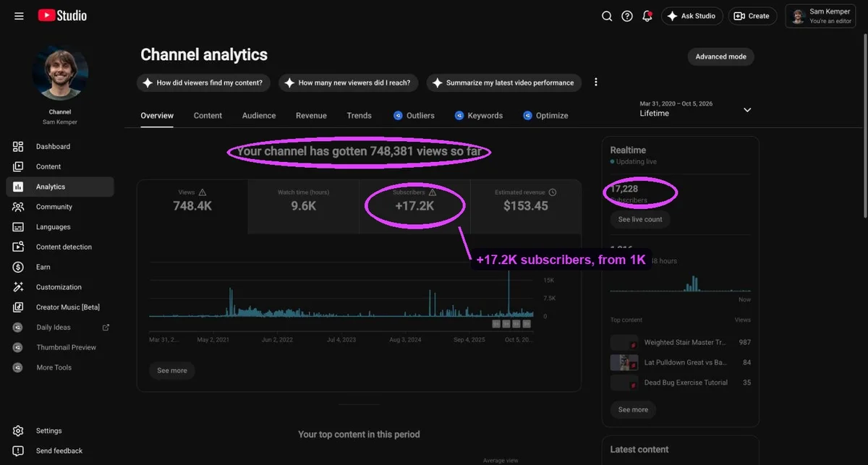868x465 pixels.
Task: Open Dead Bug Exercise Tutorial video
Action: click(x=686, y=383)
